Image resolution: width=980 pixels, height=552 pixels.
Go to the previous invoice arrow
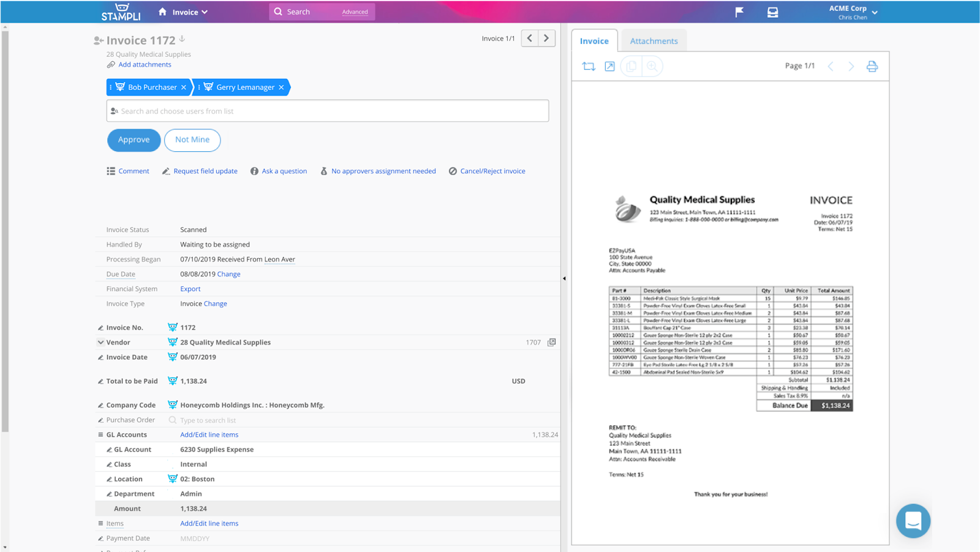pos(530,38)
